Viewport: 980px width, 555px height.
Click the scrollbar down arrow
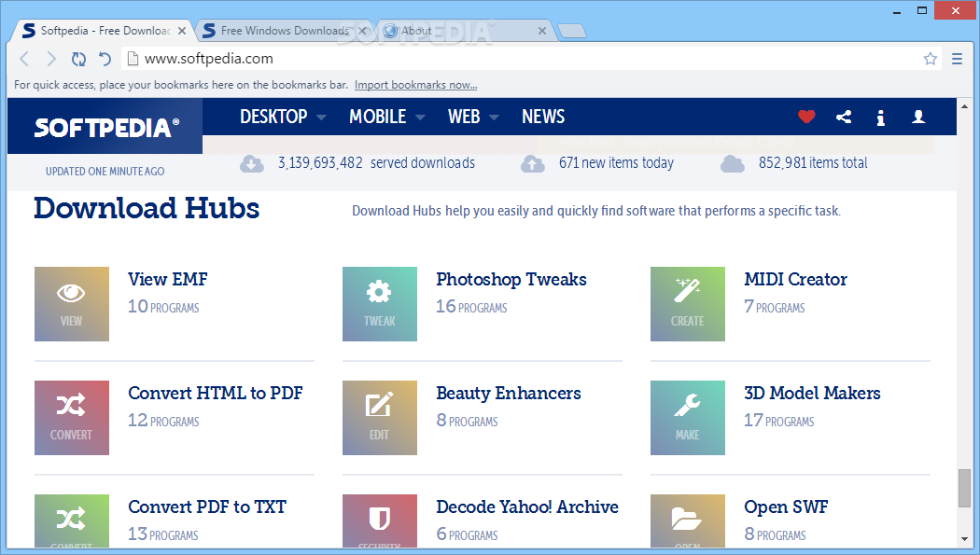point(964,539)
